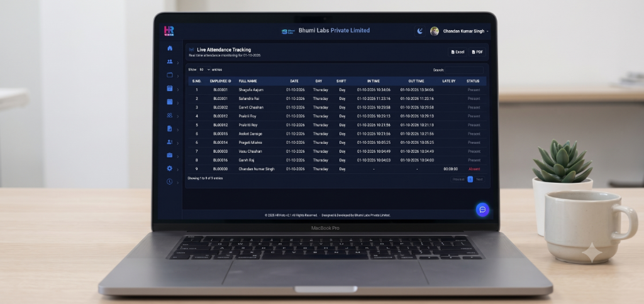Image resolution: width=644 pixels, height=304 pixels.
Task: Open the outlined user group sidebar icon
Action: click(x=170, y=116)
